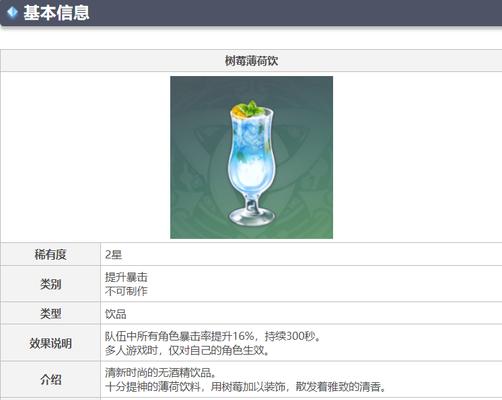Click the 稀有度 row label
The image size is (502, 400).
pyautogui.click(x=50, y=255)
